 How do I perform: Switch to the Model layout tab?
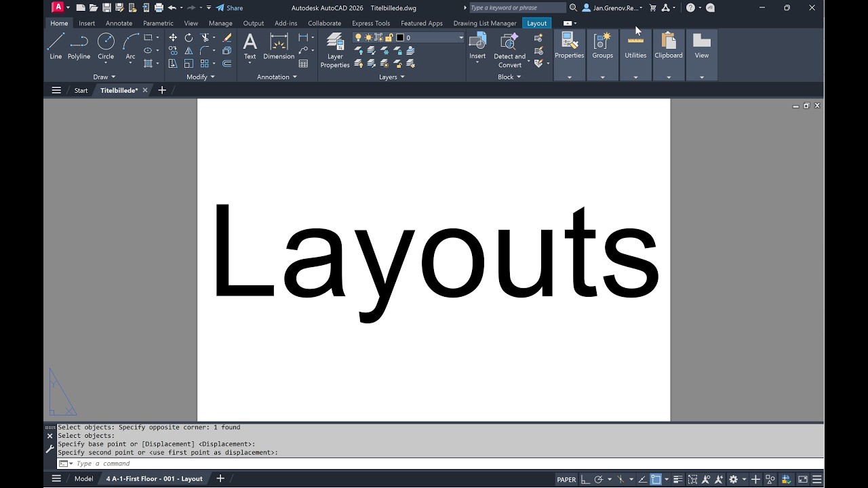[83, 479]
